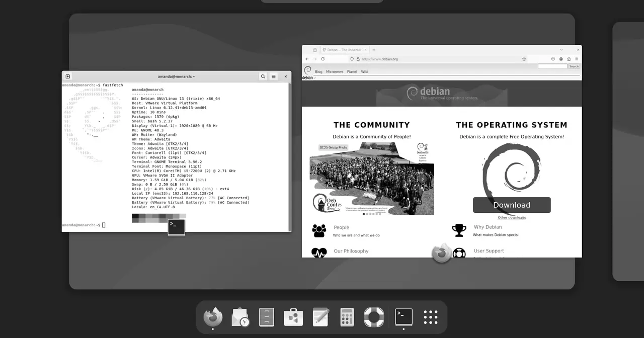The width and height of the screenshot is (644, 338).
Task: Select the Debian browser tab
Action: click(345, 50)
